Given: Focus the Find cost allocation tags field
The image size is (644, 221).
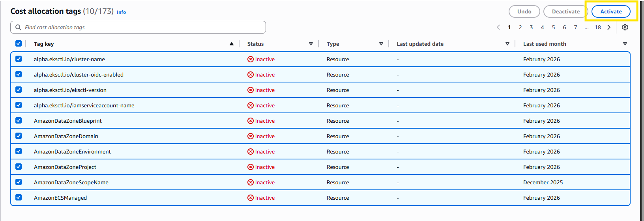Looking at the screenshot, I should (x=138, y=27).
